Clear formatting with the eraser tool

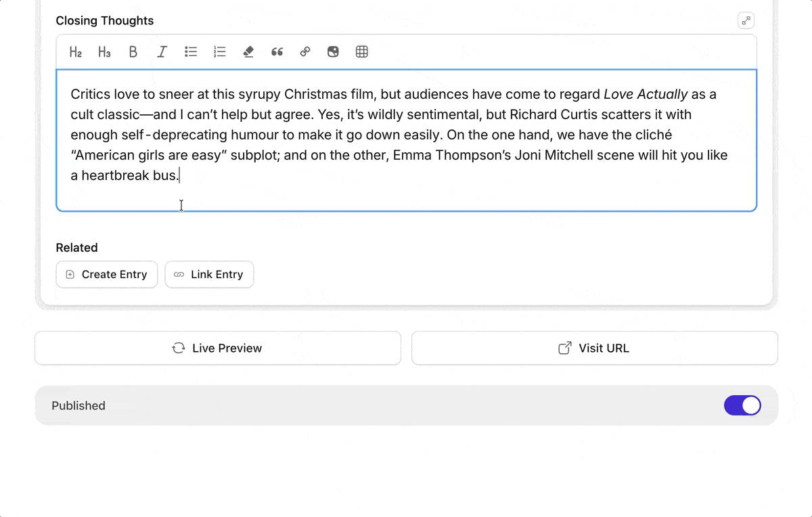pos(248,51)
